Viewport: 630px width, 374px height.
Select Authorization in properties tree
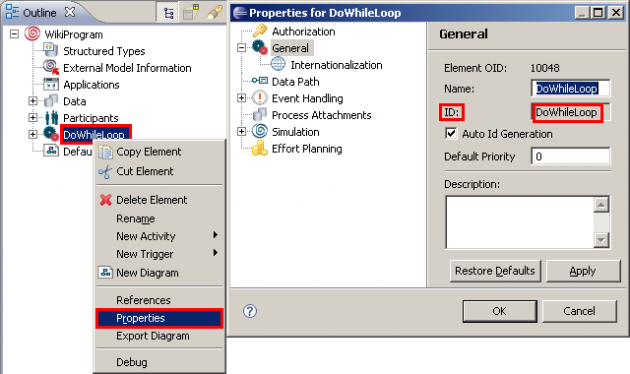point(303,31)
